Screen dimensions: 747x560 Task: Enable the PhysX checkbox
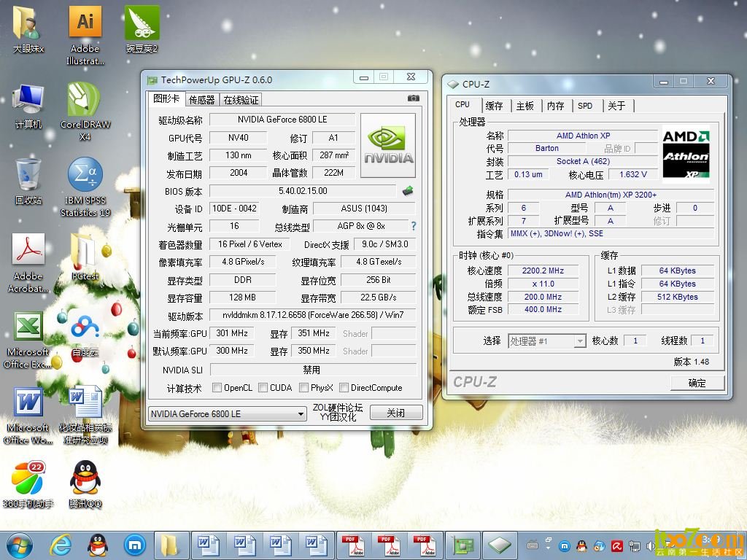(303, 388)
